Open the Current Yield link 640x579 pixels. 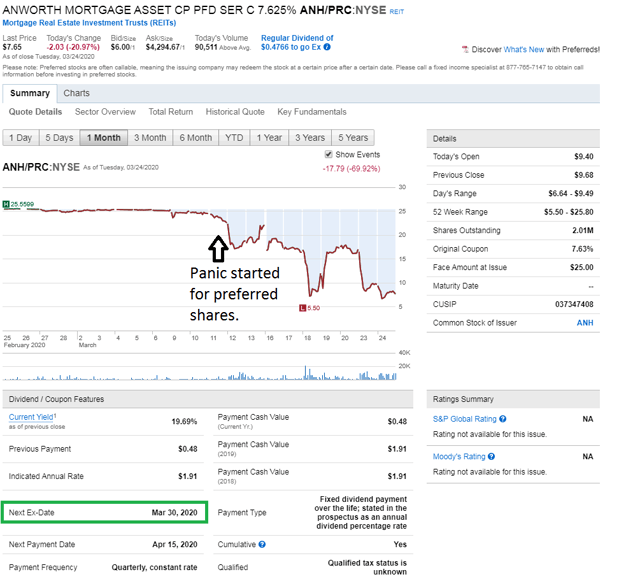(x=32, y=417)
